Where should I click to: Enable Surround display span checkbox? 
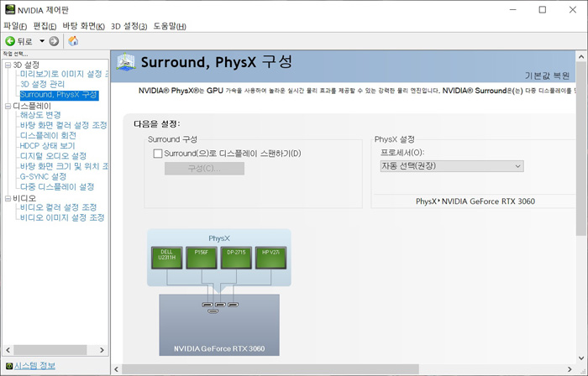[x=158, y=154]
